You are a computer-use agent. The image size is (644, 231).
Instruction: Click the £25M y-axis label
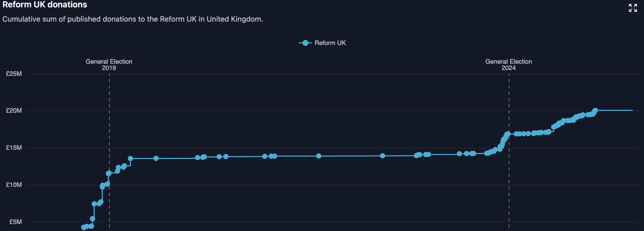(14, 74)
